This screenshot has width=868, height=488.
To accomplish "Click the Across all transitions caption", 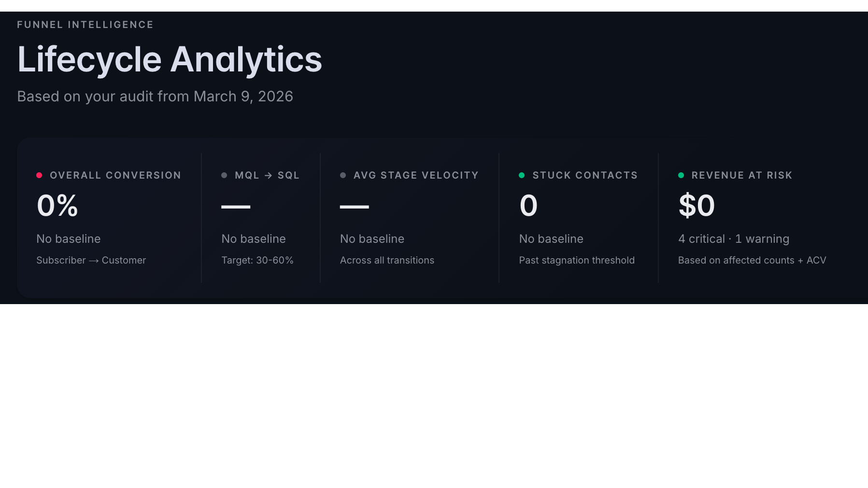I will click(x=387, y=260).
